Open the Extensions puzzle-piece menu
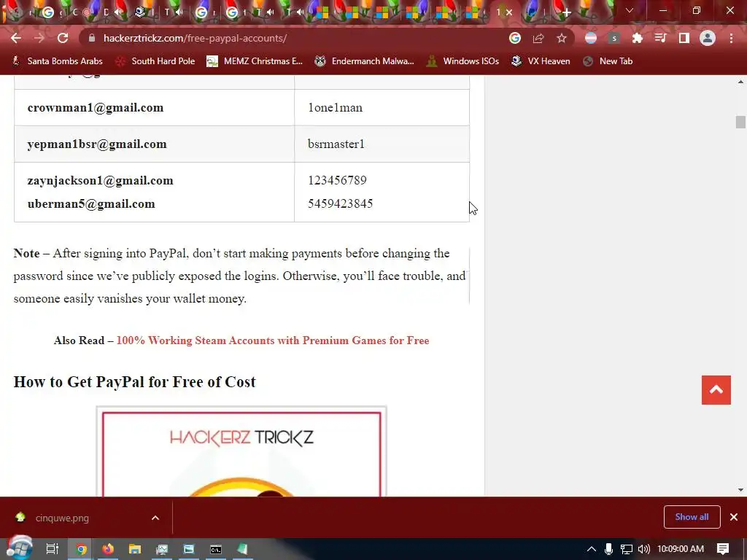Viewport: 747px width, 560px height. [x=637, y=38]
